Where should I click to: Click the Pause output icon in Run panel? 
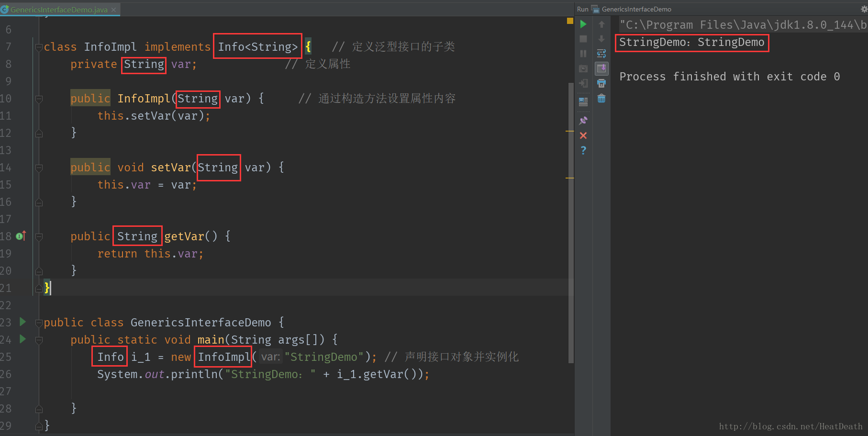click(583, 54)
